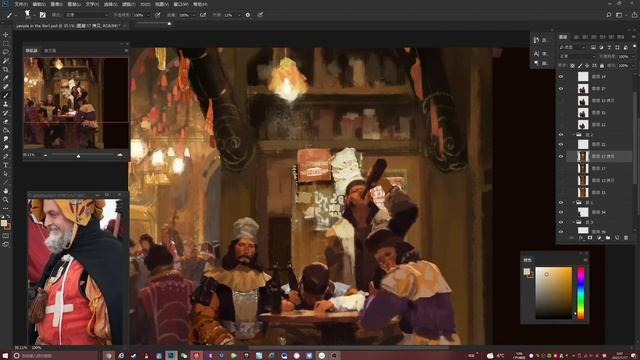Screen dimensions: 640x360
Task: Click Add layer mask button at panel bottom
Action: [590, 238]
